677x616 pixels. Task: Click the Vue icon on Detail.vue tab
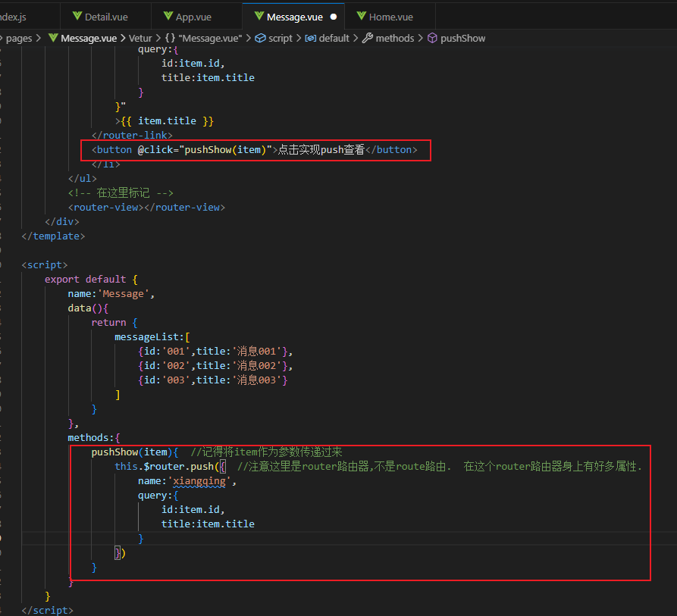(x=77, y=17)
